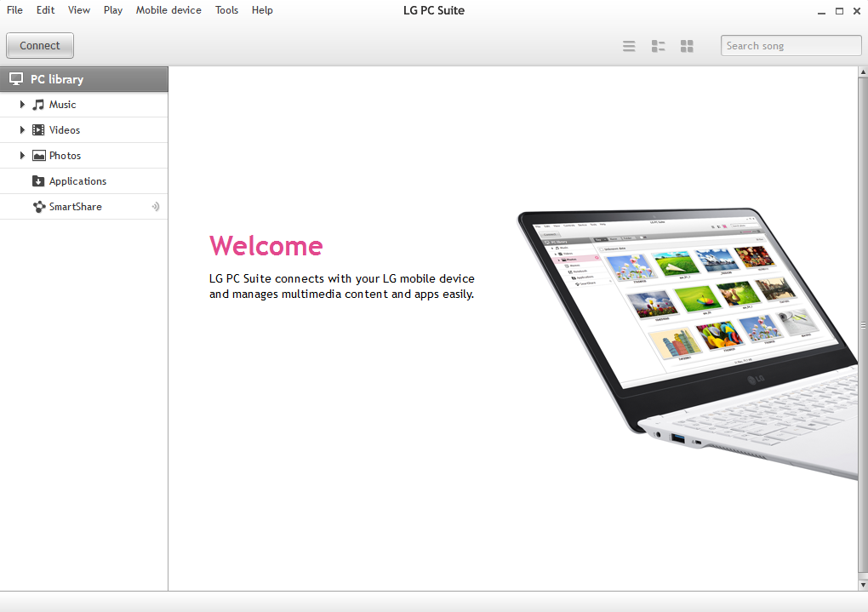Maximize the LG PC Suite window

tap(839, 11)
